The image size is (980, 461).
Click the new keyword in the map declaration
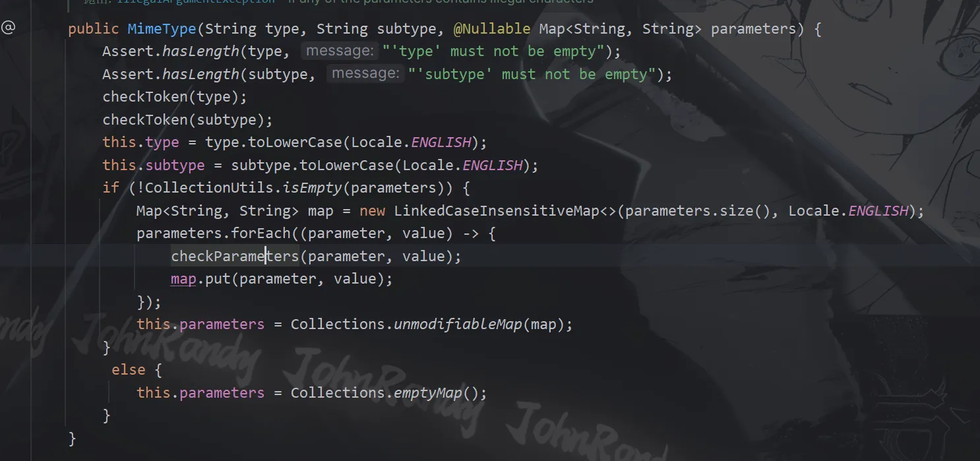[x=372, y=211]
